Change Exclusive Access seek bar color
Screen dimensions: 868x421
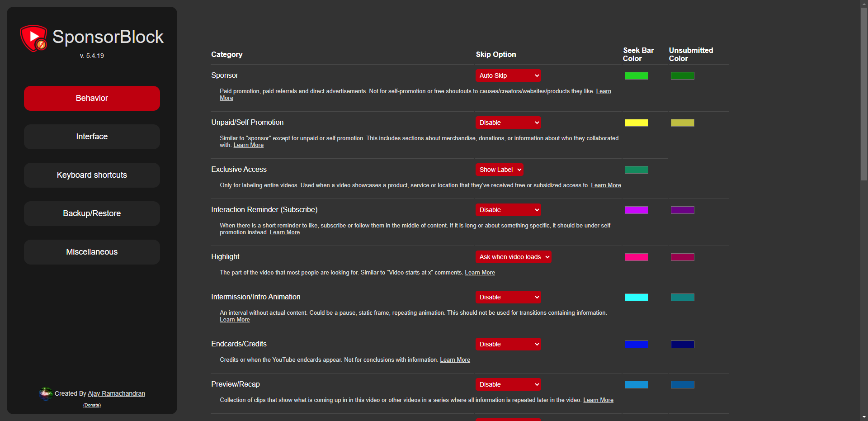click(637, 170)
